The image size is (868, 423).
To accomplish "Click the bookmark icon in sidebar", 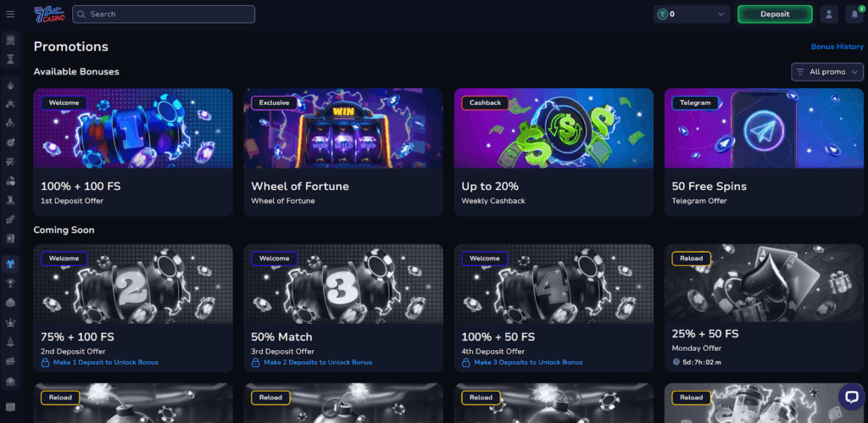I will point(10,41).
